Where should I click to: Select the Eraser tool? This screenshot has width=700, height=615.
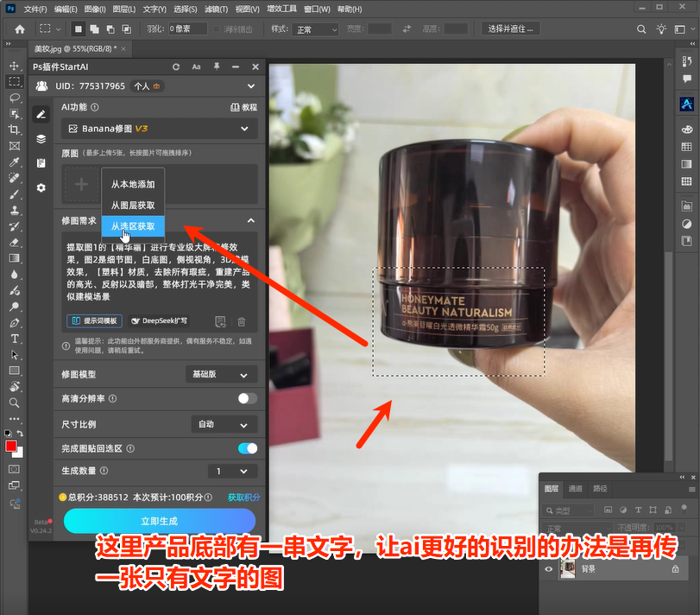click(x=15, y=242)
